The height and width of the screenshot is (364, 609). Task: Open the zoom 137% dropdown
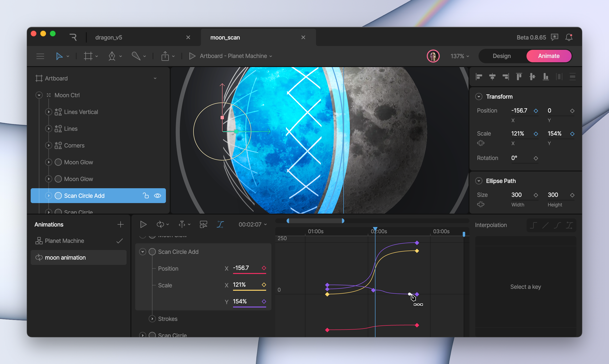460,56
